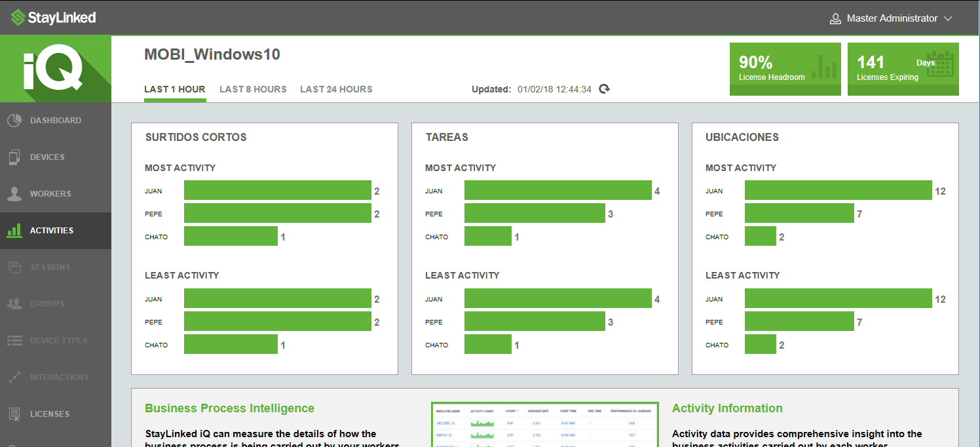
Task: Click the refresh icon beside Updated timestamp
Action: click(605, 89)
